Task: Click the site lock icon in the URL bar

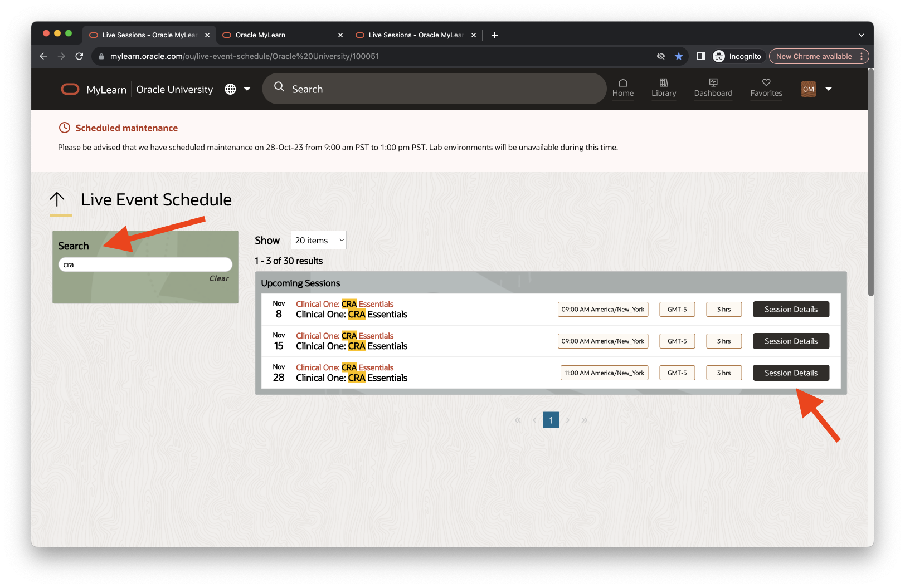Action: [101, 56]
